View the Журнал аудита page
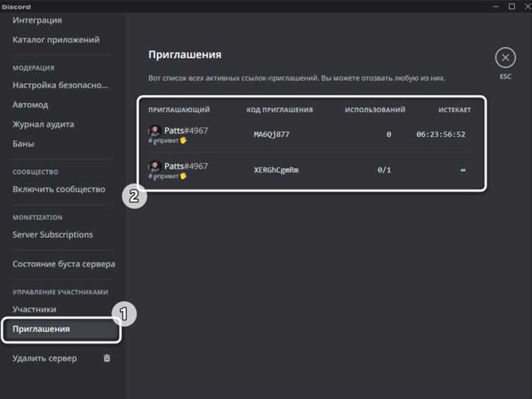 coord(43,124)
